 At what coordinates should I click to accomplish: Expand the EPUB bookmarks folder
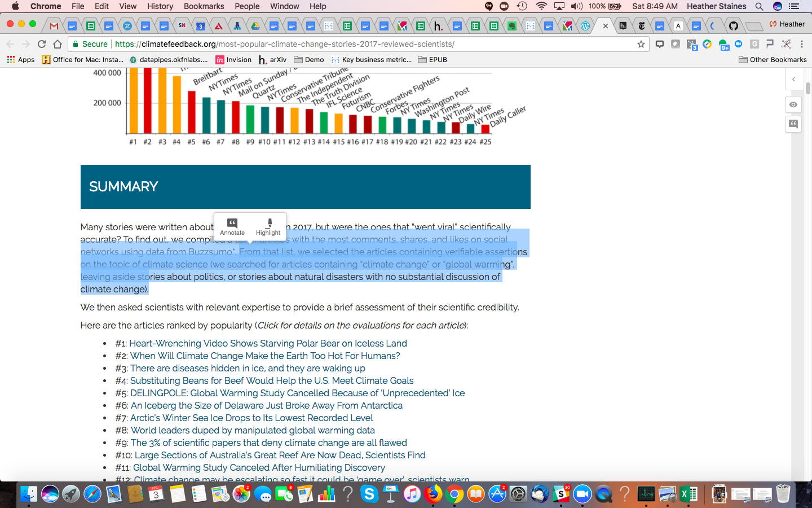pos(433,60)
